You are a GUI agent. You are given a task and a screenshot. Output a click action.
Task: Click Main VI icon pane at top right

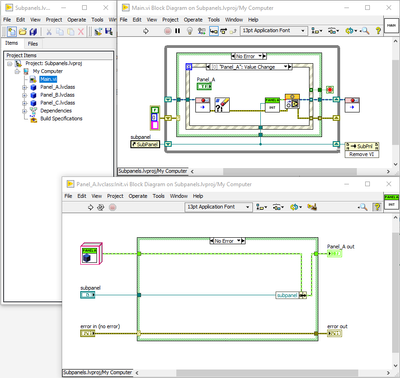391,26
